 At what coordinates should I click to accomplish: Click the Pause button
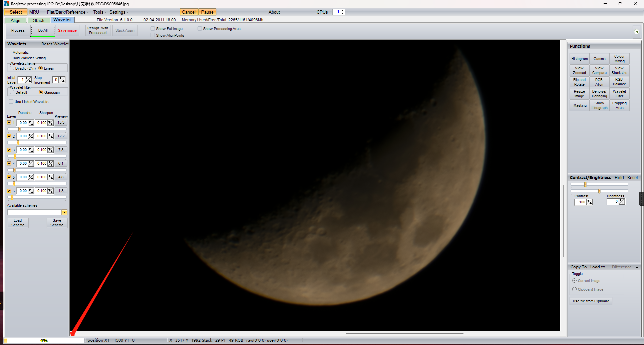tap(207, 12)
